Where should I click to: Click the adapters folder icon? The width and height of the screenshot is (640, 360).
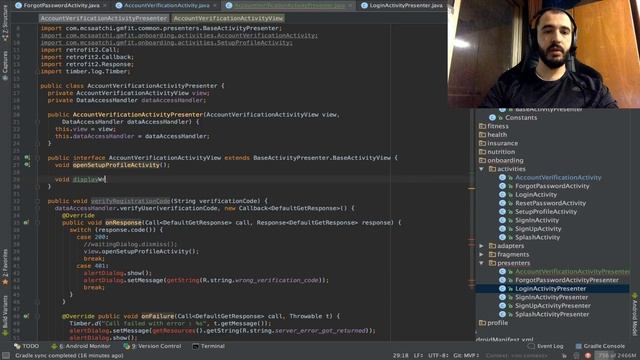point(492,246)
